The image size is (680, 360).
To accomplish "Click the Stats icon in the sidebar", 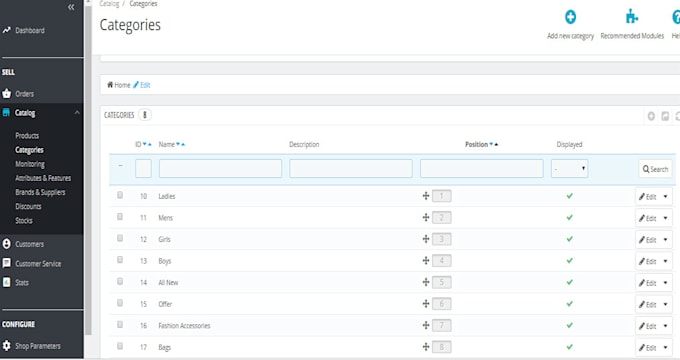I will 7,282.
